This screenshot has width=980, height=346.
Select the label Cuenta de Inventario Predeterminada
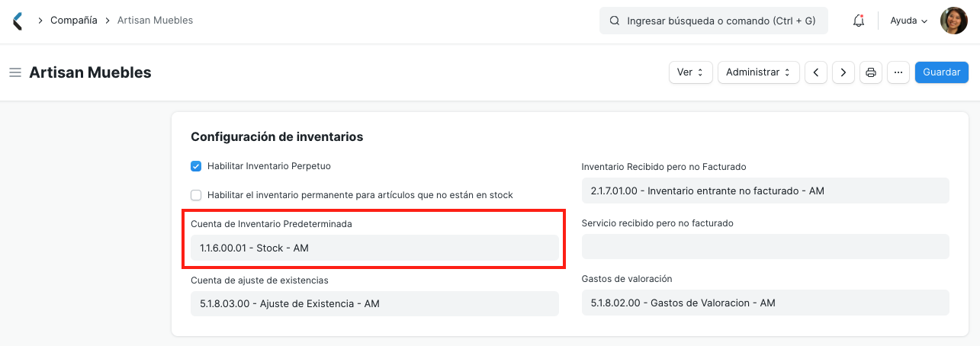(x=272, y=224)
